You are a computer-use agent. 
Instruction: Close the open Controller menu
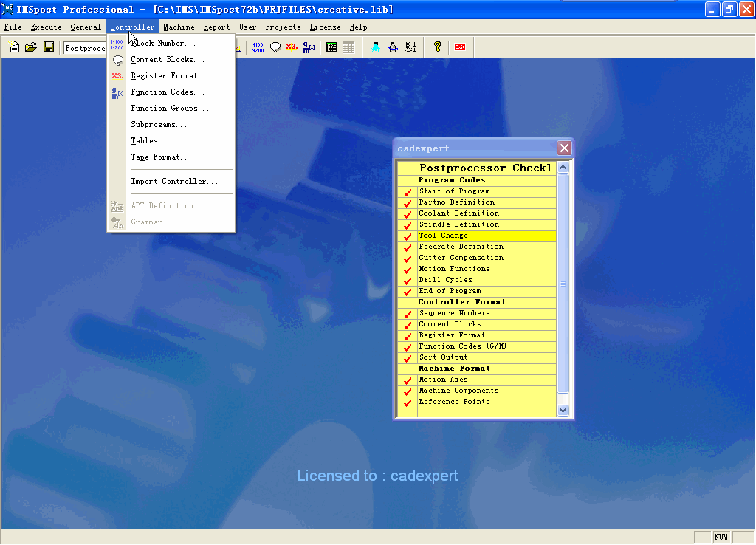pos(132,27)
